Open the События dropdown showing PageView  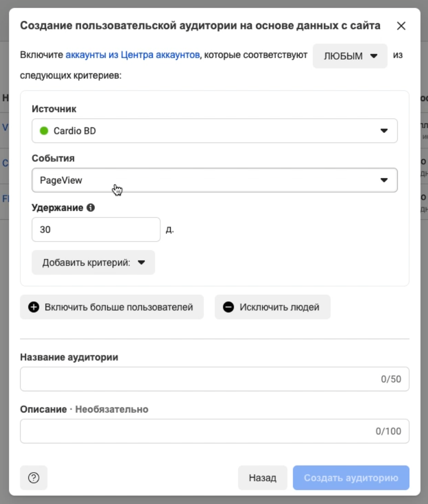pyautogui.click(x=214, y=179)
